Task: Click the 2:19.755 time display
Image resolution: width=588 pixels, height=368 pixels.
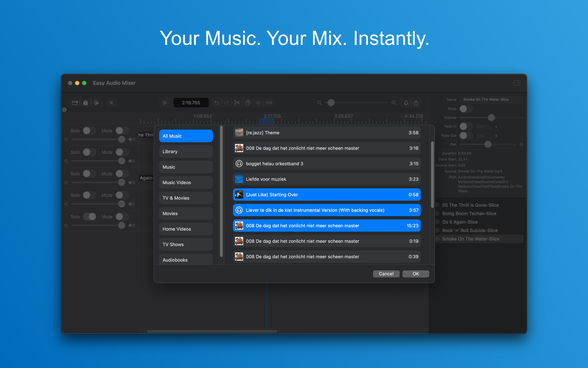Action: click(191, 103)
